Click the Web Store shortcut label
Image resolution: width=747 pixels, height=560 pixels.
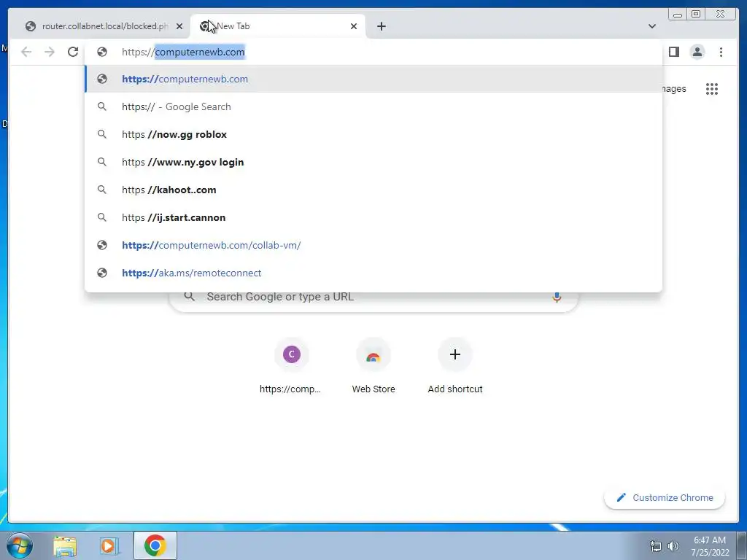point(373,389)
